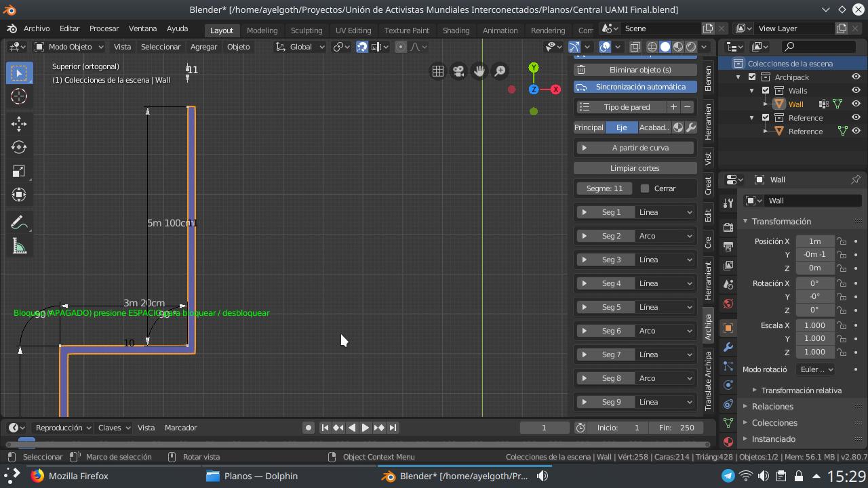Viewport: 868px width, 488px height.
Task: Click the zoom view magnifier icon
Action: pos(500,71)
